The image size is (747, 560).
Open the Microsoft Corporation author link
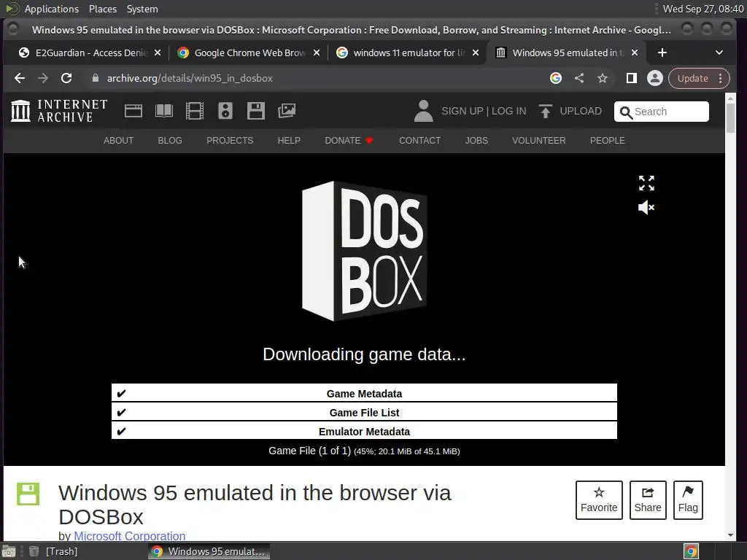(130, 536)
